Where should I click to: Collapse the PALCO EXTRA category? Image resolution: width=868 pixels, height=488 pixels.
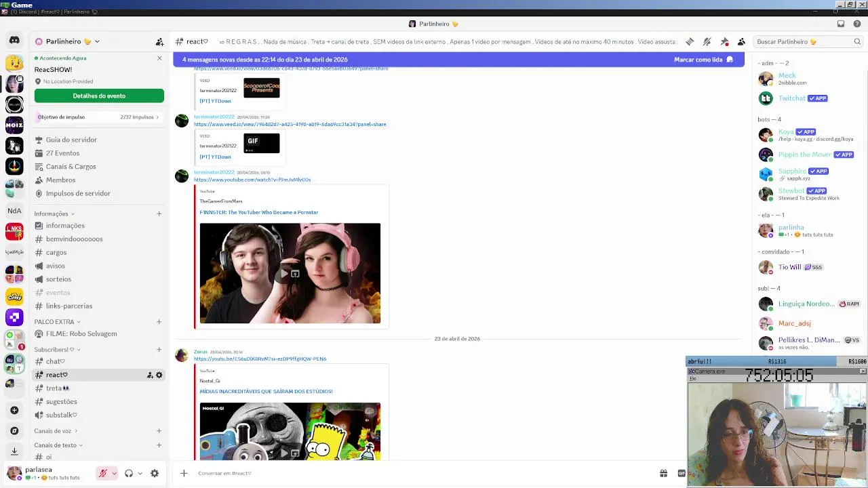click(x=57, y=322)
